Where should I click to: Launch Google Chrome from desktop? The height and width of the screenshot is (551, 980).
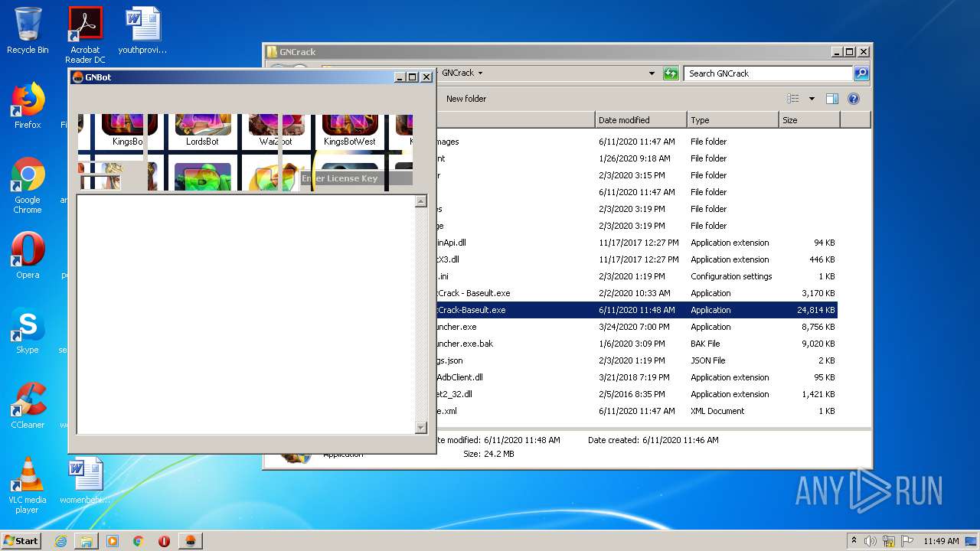pos(28,186)
